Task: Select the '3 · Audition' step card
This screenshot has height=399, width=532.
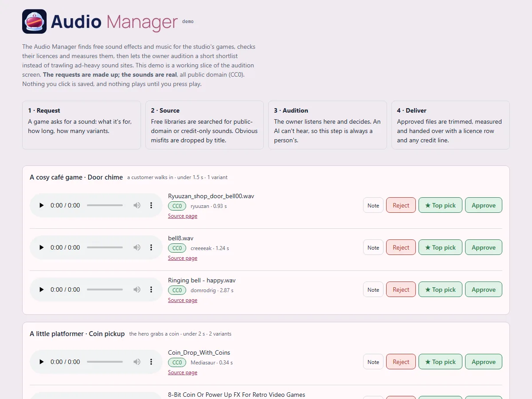Action: (328, 125)
